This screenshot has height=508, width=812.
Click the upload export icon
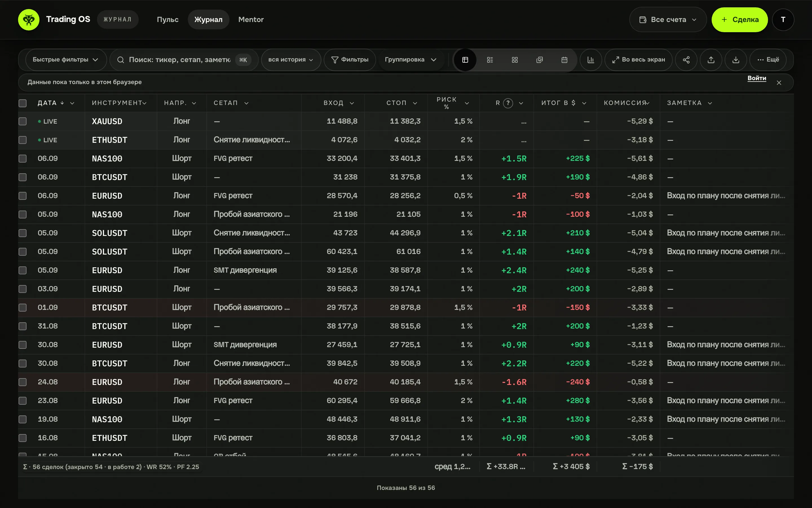click(711, 60)
